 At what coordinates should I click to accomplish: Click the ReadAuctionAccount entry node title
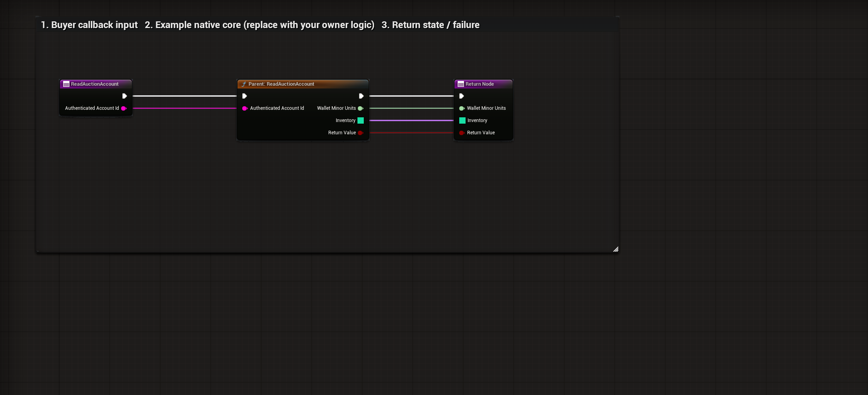[95, 84]
